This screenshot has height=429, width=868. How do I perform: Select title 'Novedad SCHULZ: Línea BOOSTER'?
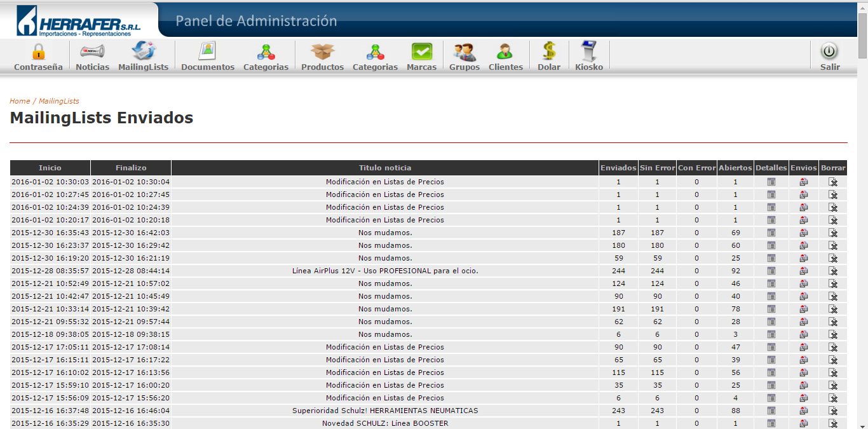[x=385, y=423]
